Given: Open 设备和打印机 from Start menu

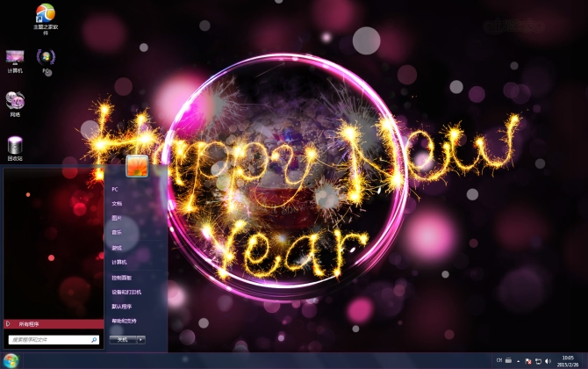Looking at the screenshot, I should point(125,292).
